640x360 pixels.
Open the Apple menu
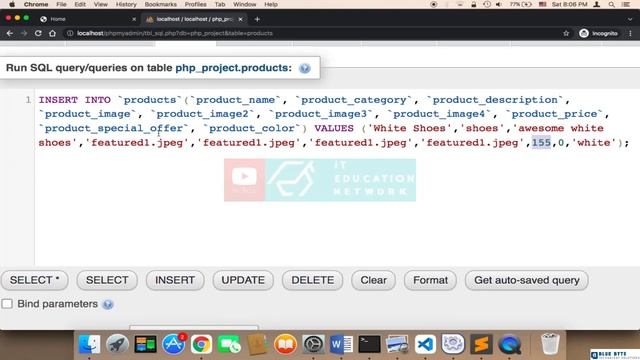12,4
